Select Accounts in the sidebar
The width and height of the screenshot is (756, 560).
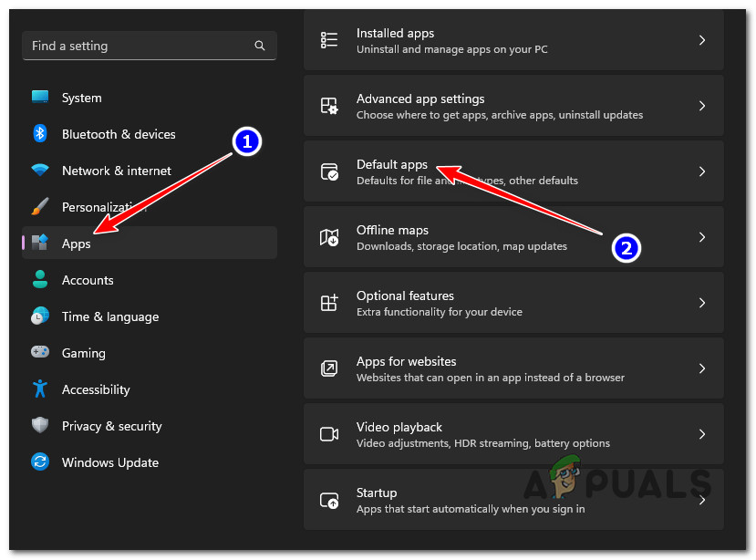pyautogui.click(x=150, y=280)
